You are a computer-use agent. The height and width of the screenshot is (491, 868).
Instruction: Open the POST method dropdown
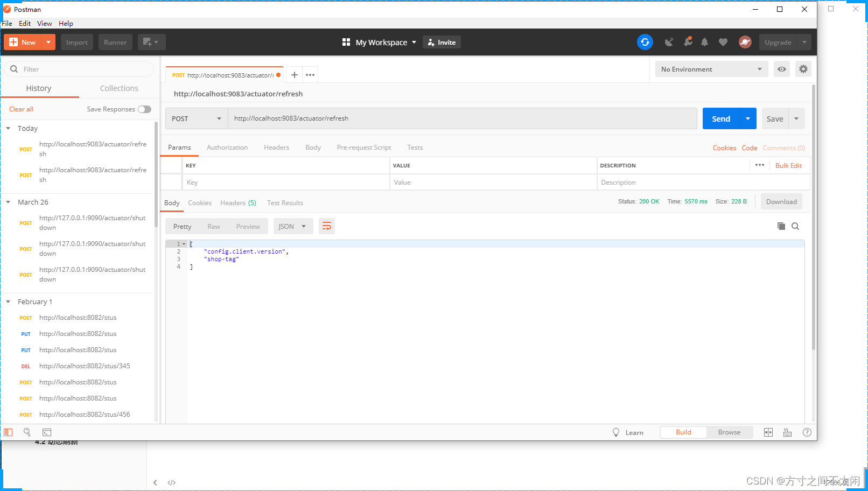tap(197, 118)
